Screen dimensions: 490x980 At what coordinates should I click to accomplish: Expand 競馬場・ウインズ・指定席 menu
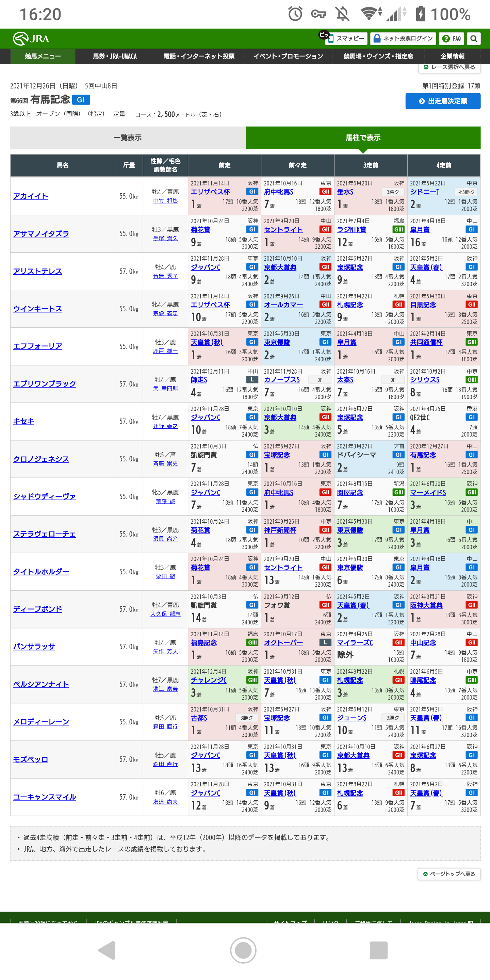378,56
